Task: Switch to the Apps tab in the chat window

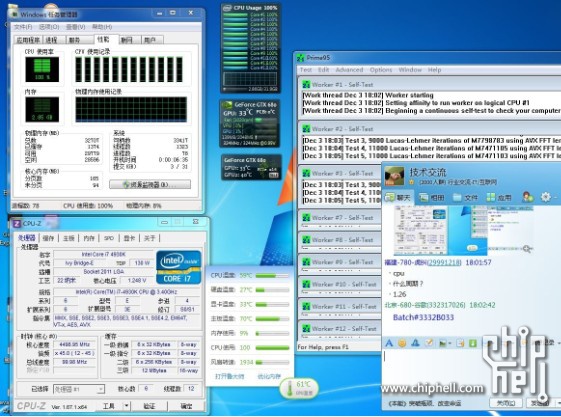Action: [x=499, y=197]
